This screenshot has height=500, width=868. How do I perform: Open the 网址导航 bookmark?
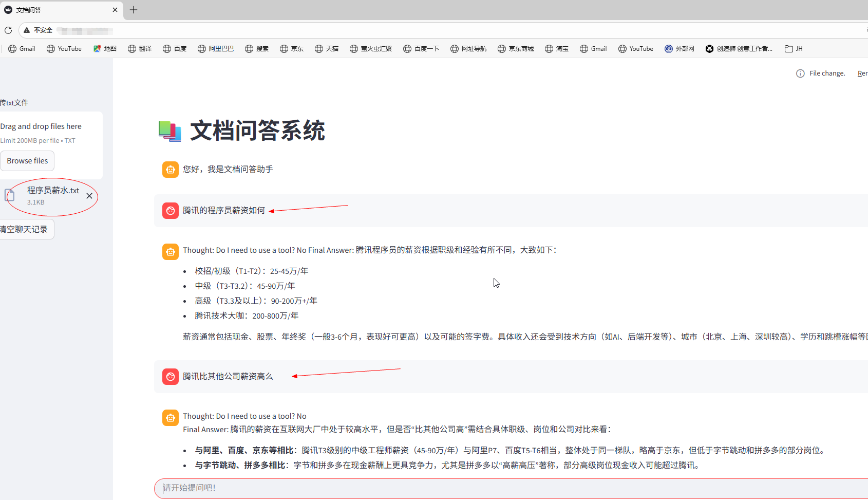468,49
